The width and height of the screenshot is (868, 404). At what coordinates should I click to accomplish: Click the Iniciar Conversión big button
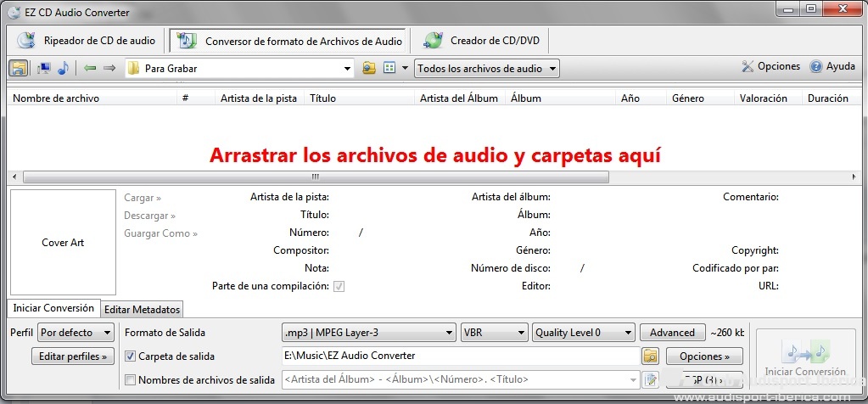(x=805, y=357)
